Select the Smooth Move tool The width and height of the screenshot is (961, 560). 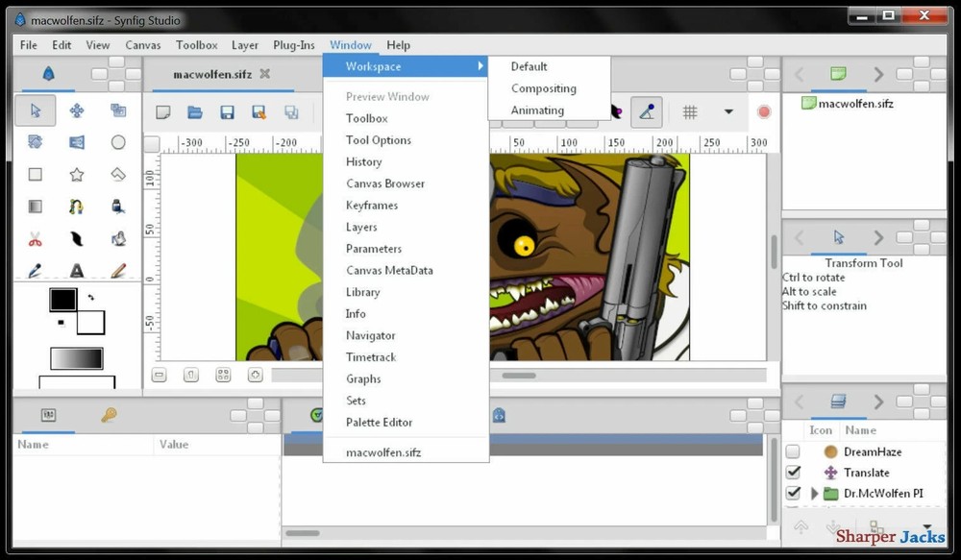pos(77,110)
